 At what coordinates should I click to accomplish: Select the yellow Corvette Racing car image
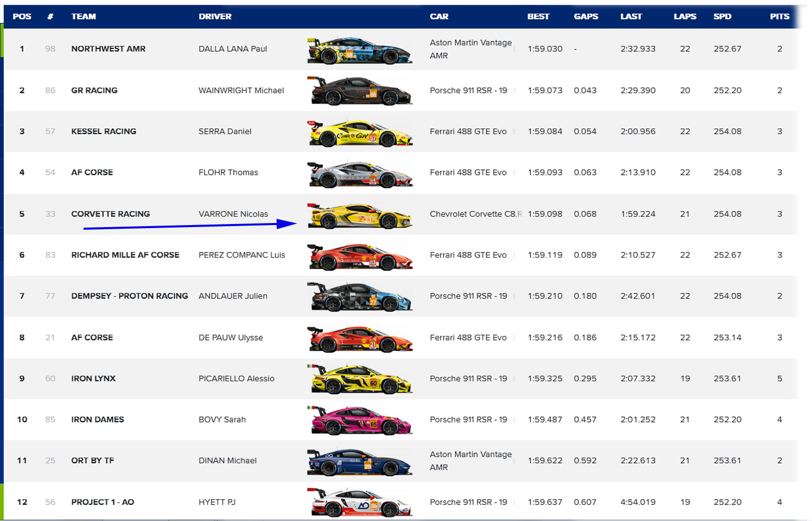(359, 215)
